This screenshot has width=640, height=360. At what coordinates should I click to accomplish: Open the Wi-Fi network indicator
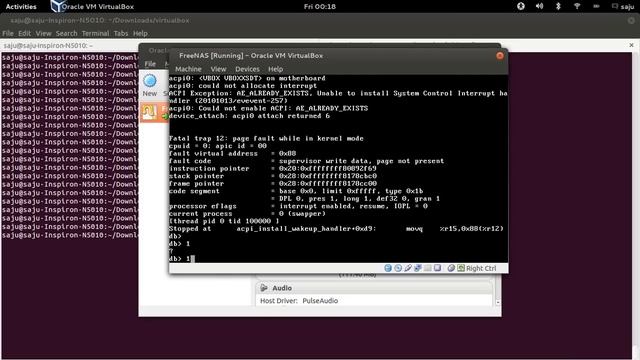coord(577,6)
